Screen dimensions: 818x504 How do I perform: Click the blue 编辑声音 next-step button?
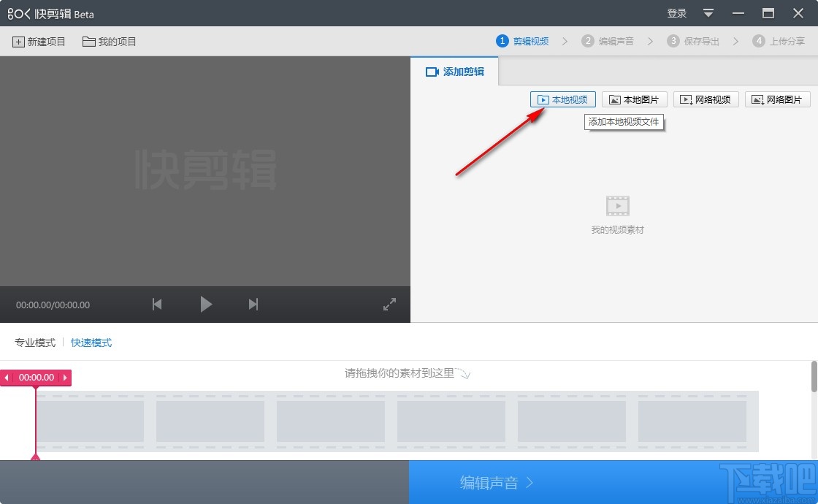(613, 483)
